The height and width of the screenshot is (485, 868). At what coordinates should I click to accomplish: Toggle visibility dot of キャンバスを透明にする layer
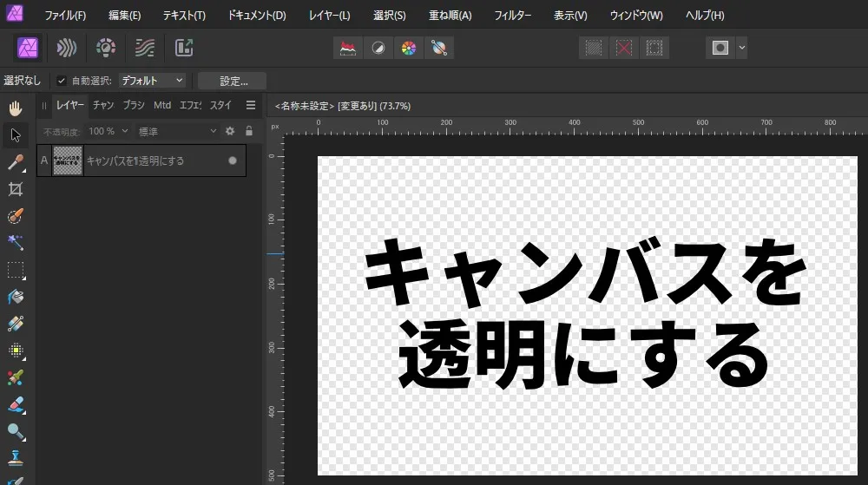click(x=232, y=161)
